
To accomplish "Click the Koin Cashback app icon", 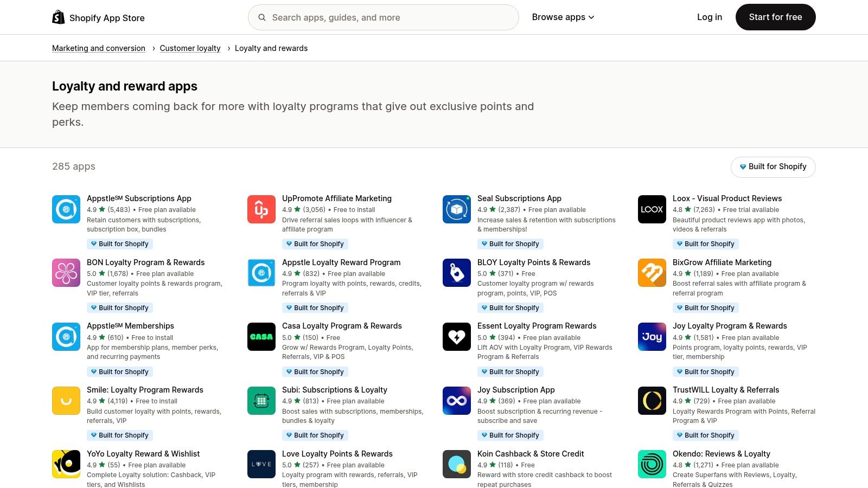I will point(456,464).
